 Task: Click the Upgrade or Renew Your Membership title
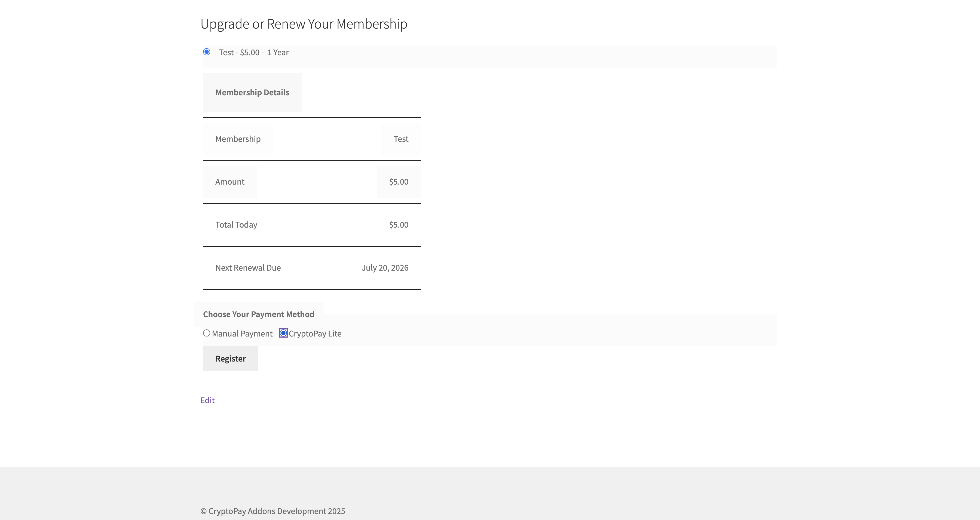pyautogui.click(x=304, y=24)
